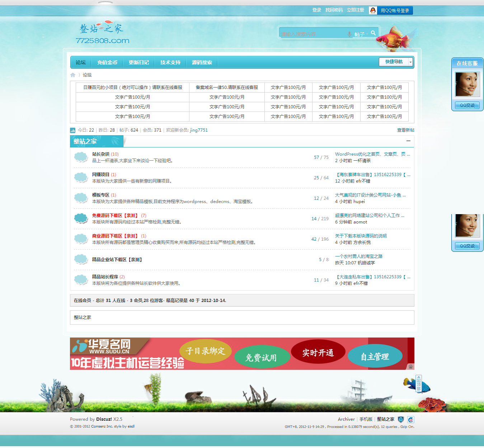Open the 帖子 search type dropdown

tap(361, 34)
